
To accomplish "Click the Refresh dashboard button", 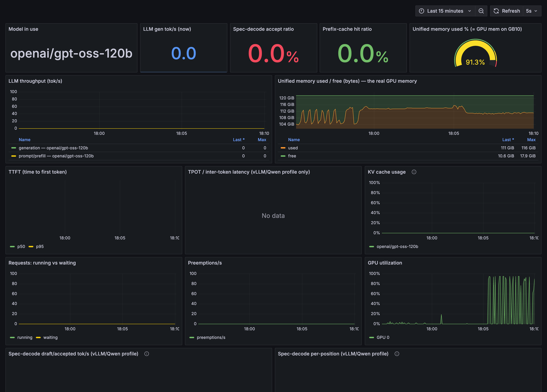I will (x=507, y=11).
